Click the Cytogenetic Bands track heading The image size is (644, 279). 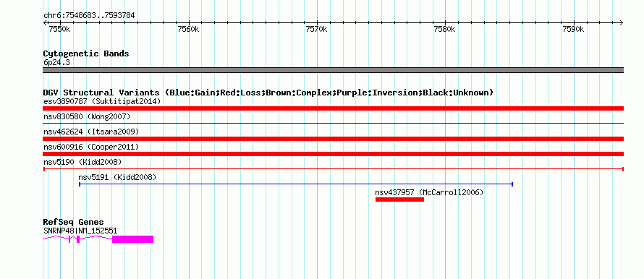[86, 53]
